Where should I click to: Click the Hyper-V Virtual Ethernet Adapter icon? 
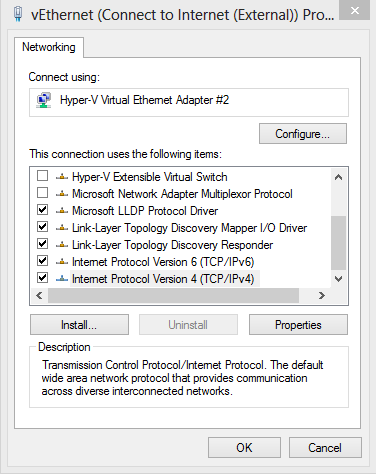pyautogui.click(x=44, y=100)
